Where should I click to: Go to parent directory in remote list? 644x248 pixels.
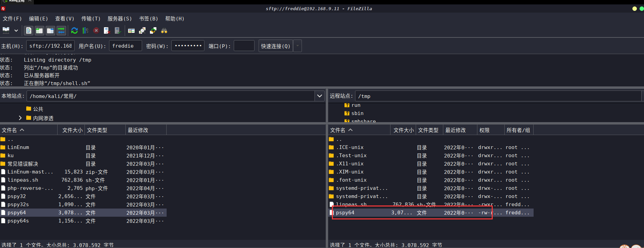click(x=431, y=139)
